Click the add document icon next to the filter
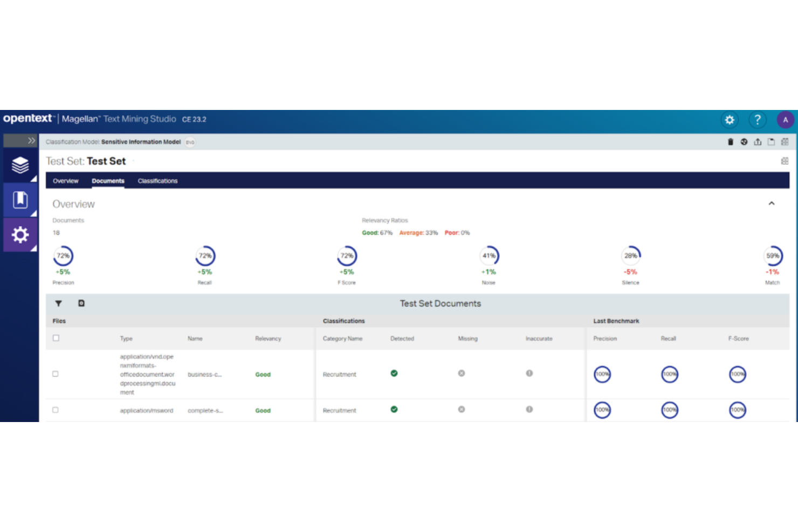This screenshot has height=532, width=798. coord(81,303)
